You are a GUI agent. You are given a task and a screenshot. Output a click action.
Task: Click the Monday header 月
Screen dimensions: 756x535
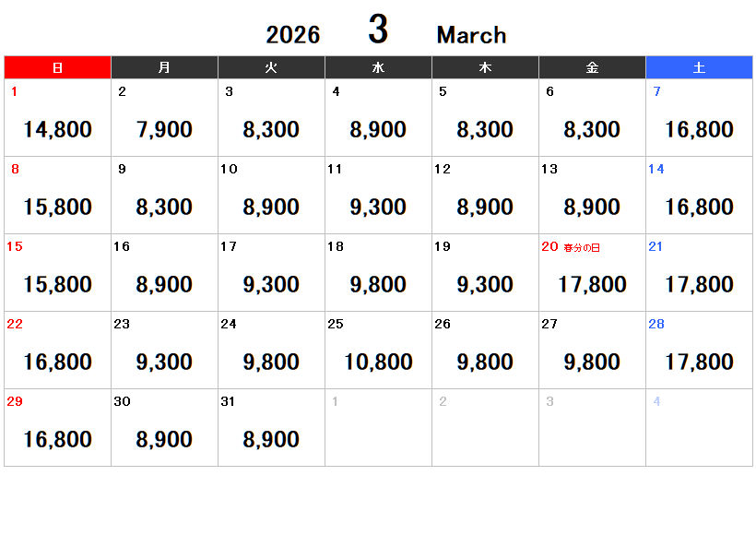pyautogui.click(x=164, y=67)
